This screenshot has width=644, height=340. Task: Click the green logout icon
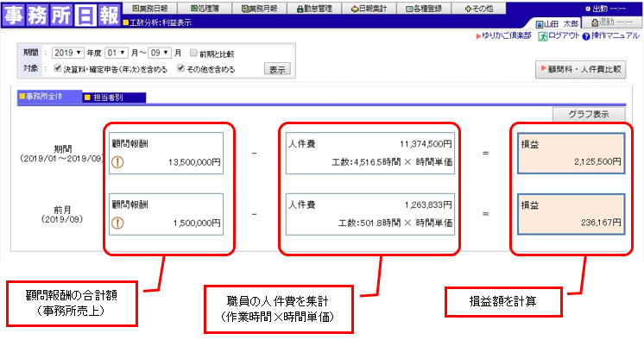pos(542,36)
